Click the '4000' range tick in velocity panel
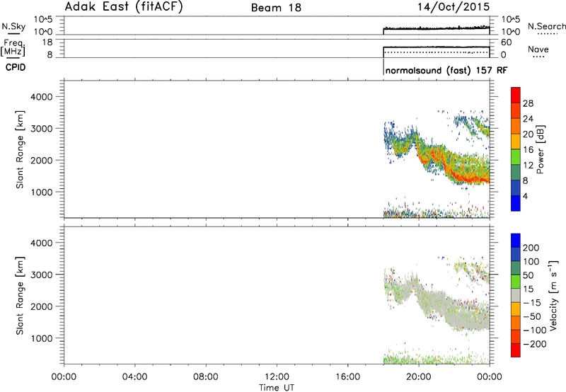Image resolution: width=566 pixels, height=392 pixels. pyautogui.click(x=42, y=243)
